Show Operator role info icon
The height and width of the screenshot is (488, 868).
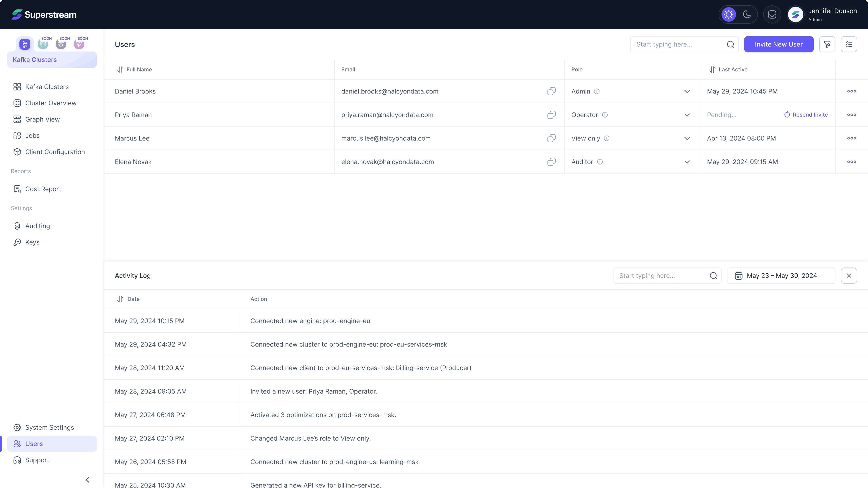[605, 115]
